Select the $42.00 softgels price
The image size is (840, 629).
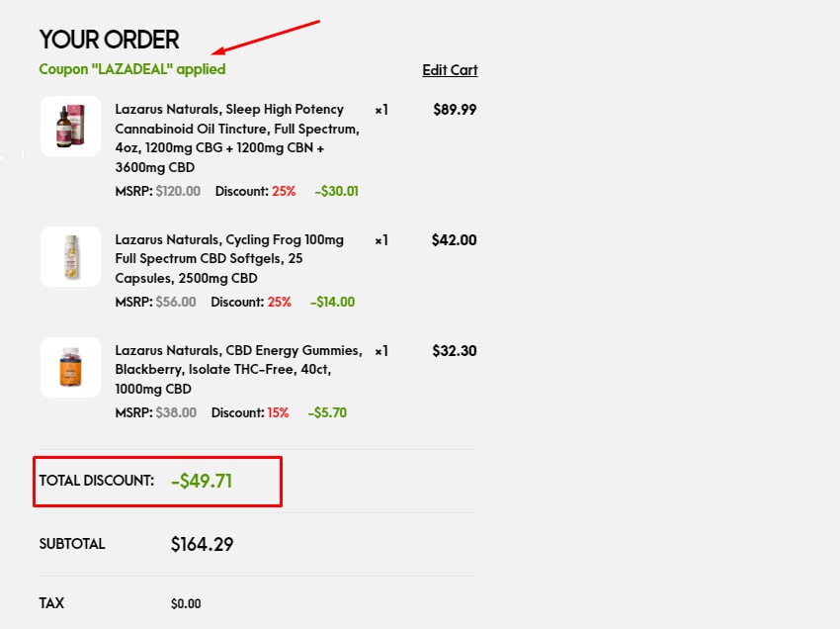pos(454,239)
